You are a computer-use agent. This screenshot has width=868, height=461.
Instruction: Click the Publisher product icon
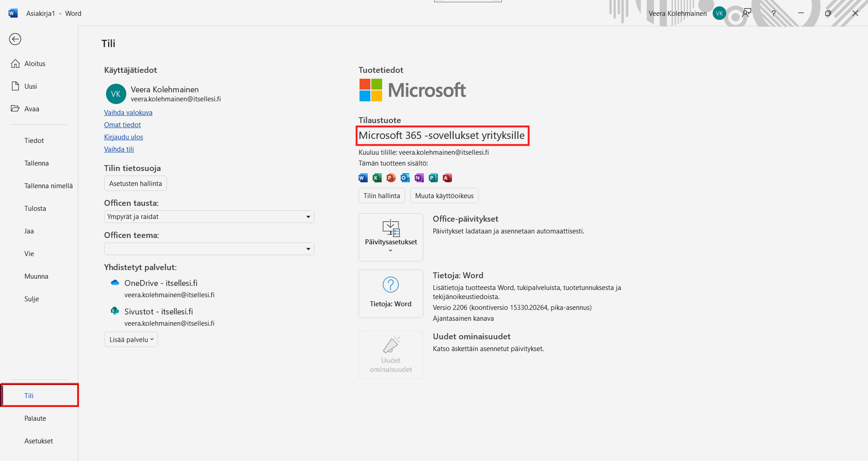click(433, 178)
